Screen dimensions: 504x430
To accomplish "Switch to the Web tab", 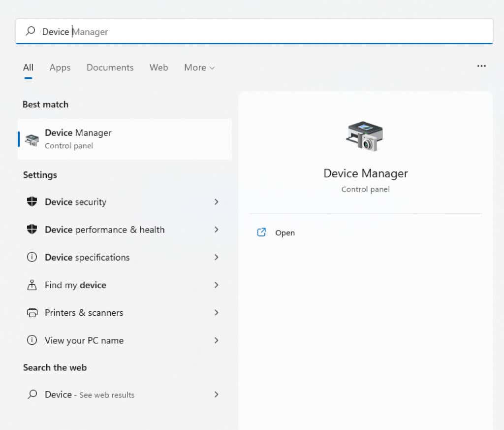I will click(159, 67).
